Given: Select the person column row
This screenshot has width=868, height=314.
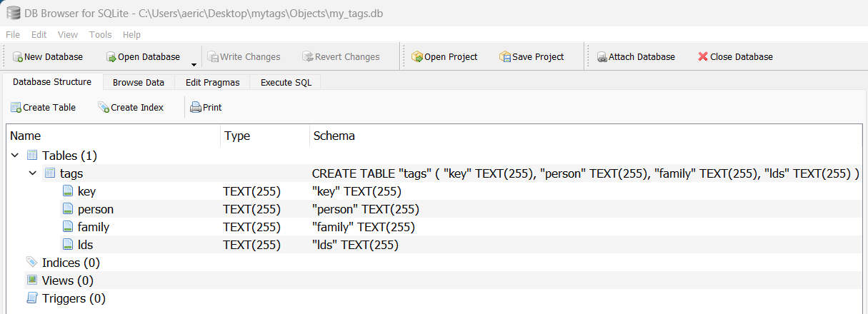Looking at the screenshot, I should [x=96, y=209].
